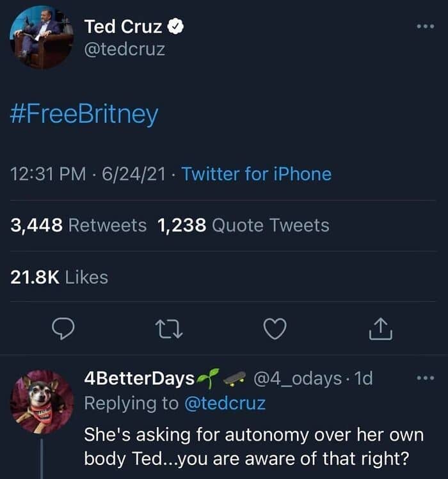Open the reply text about autonomy
The width and height of the screenshot is (448, 479).
[x=254, y=446]
